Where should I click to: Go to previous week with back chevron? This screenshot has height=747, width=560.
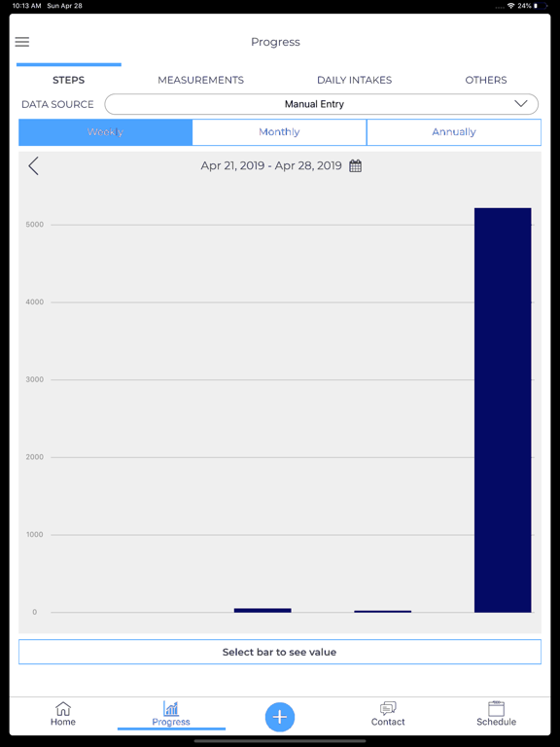(33, 165)
